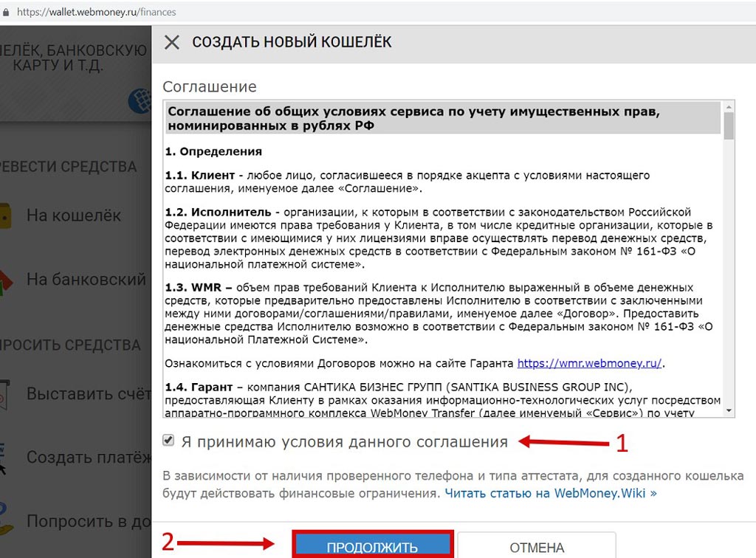The image size is (756, 558).
Task: Close the create new wallet dialog
Action: [x=171, y=42]
